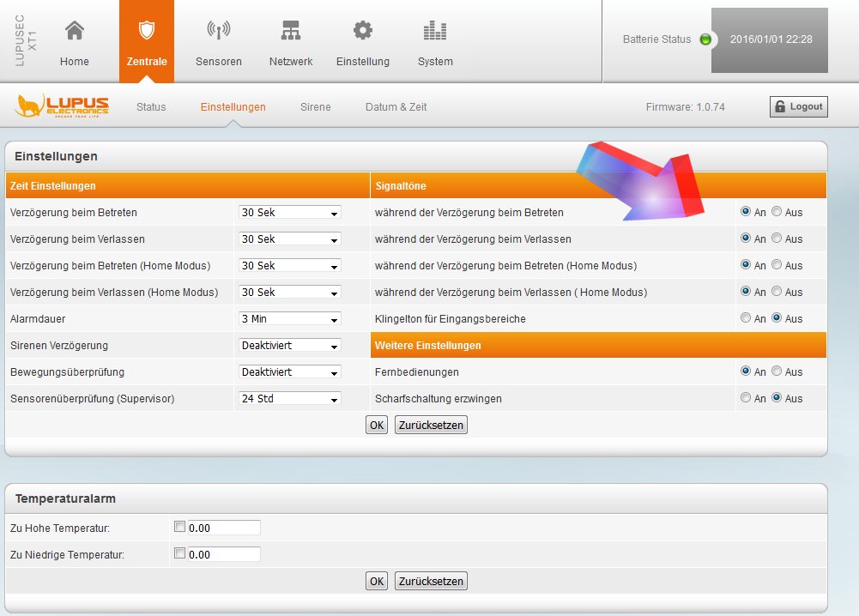Viewport: 859px width, 616px height.
Task: Open the Sensoren antenna icon
Action: coord(219,32)
